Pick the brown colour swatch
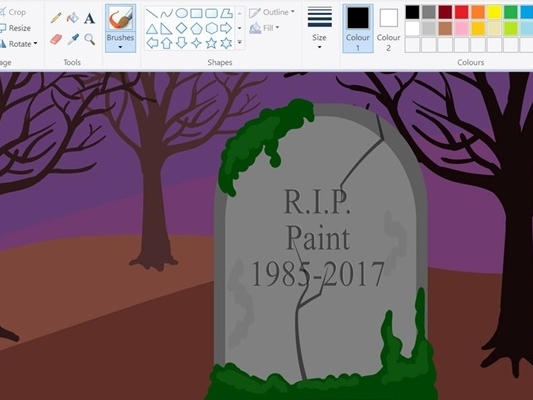 (x=445, y=29)
